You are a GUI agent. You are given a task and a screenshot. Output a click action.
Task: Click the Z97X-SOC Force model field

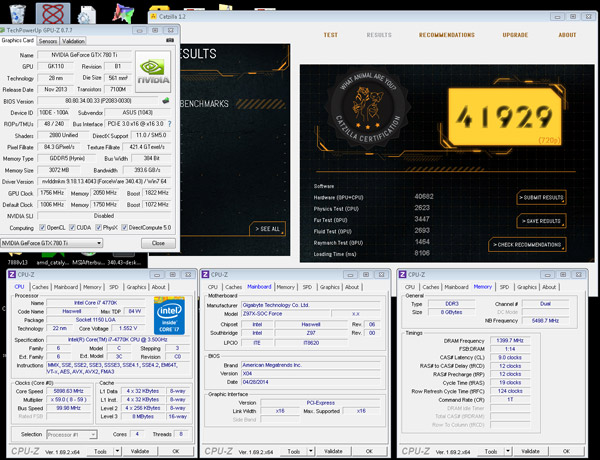(x=285, y=314)
